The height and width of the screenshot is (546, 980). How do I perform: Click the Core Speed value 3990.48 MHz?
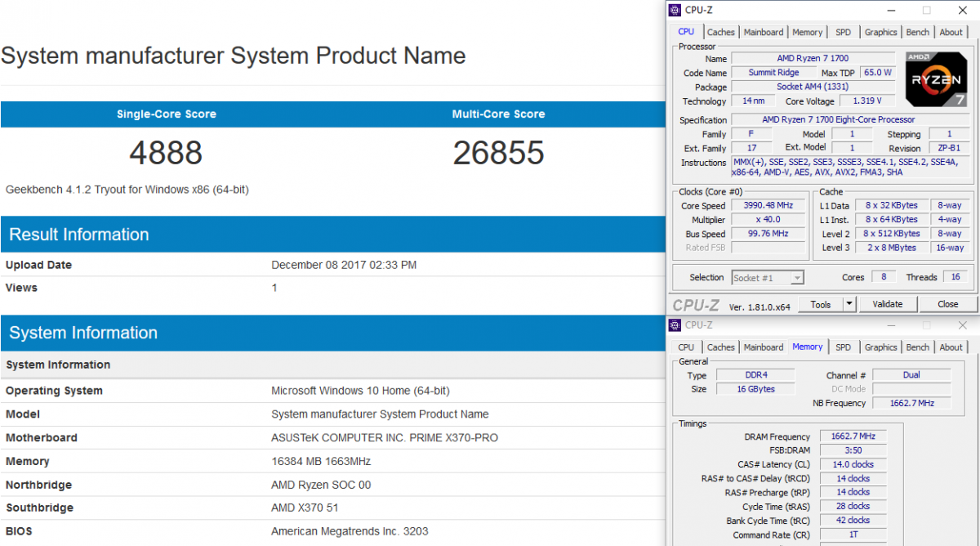tap(768, 206)
